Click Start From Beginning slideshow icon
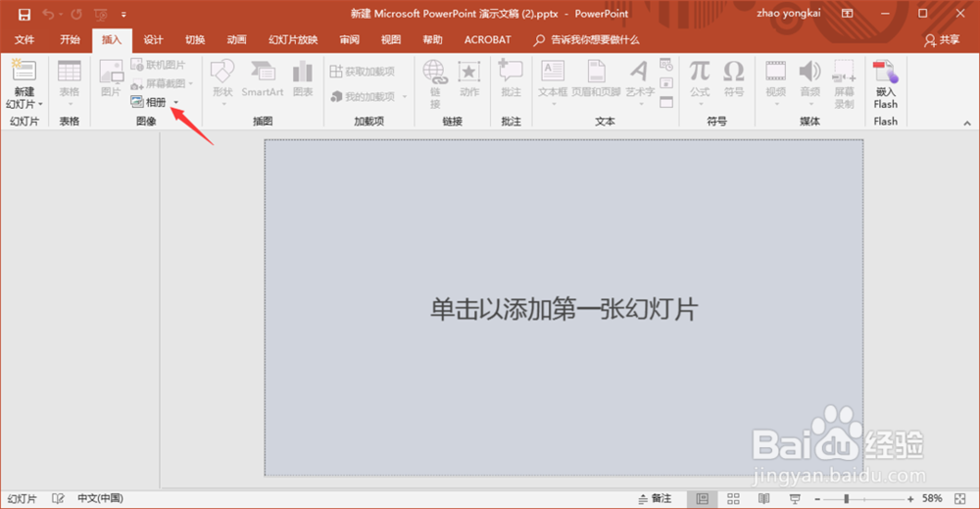Viewport: 980px width, 509px height. (x=101, y=14)
